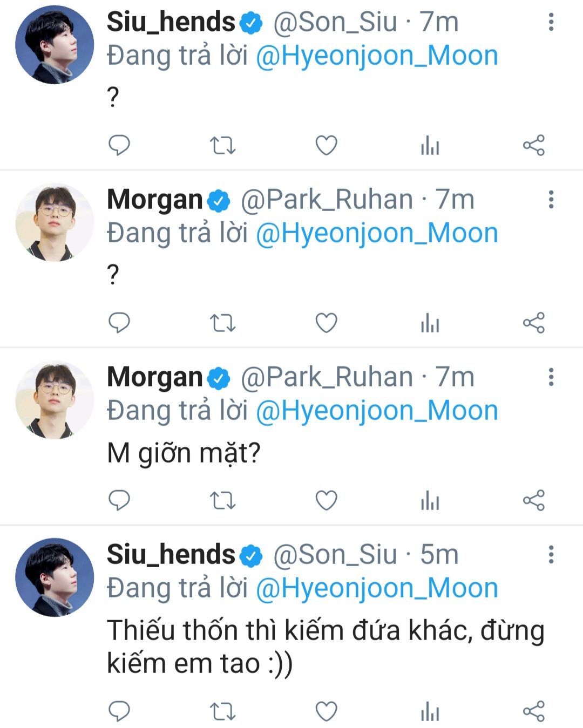Reply to Siu_hends' first "?" tweet
583x728 pixels.
119,145
